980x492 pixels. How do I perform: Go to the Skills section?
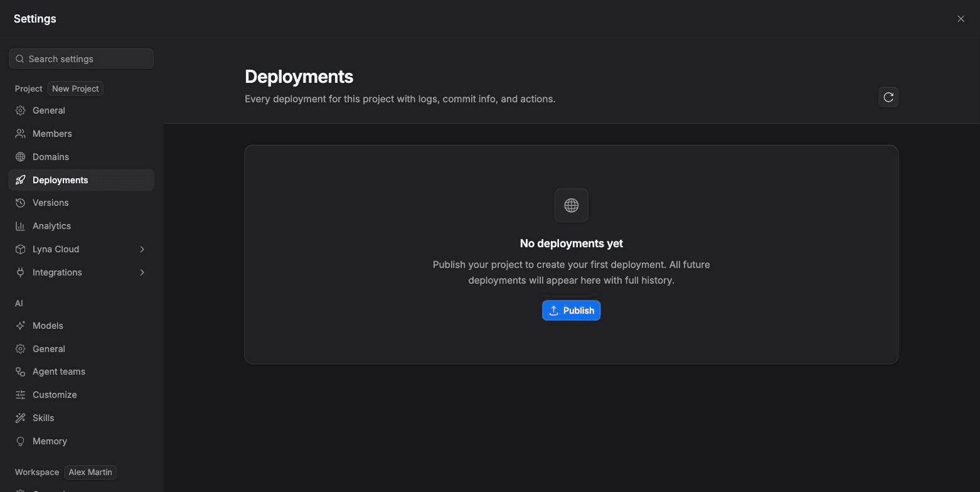click(x=82, y=418)
